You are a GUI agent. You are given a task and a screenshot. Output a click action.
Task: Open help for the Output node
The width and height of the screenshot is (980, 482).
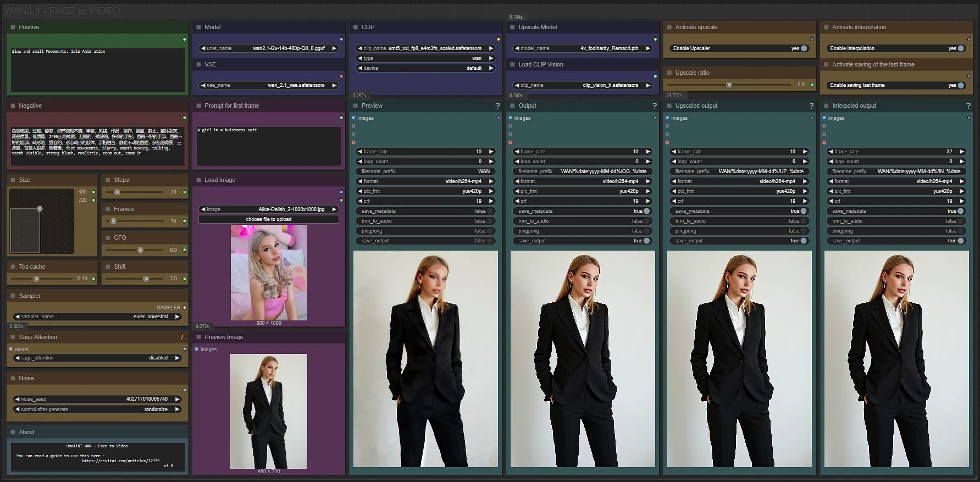(655, 106)
